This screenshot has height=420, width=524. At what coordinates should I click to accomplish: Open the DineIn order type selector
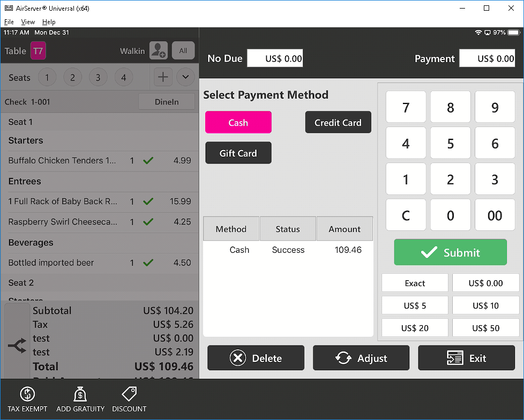pos(166,102)
